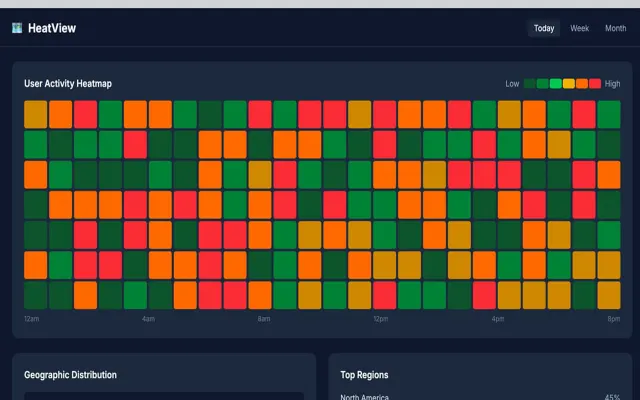Viewport: 640px width, 400px height.
Task: Select the darkest green legend swatch
Action: (x=529, y=84)
